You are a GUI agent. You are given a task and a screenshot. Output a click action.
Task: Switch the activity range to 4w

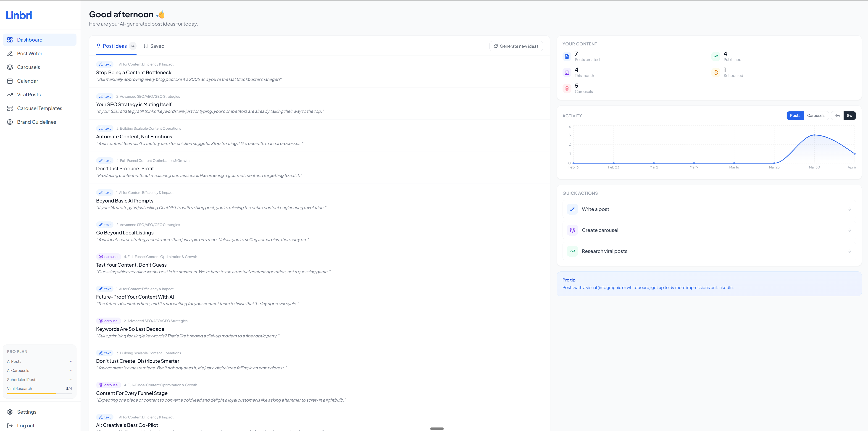[x=837, y=116]
